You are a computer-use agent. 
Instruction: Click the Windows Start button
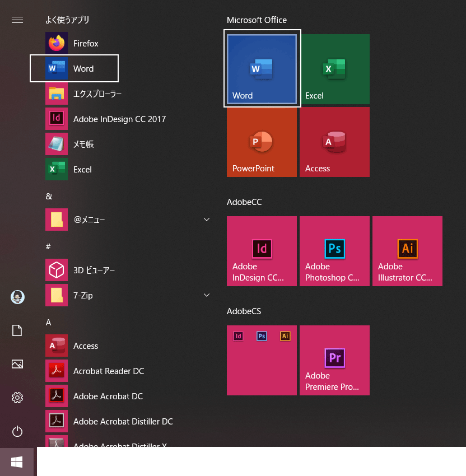point(17,462)
